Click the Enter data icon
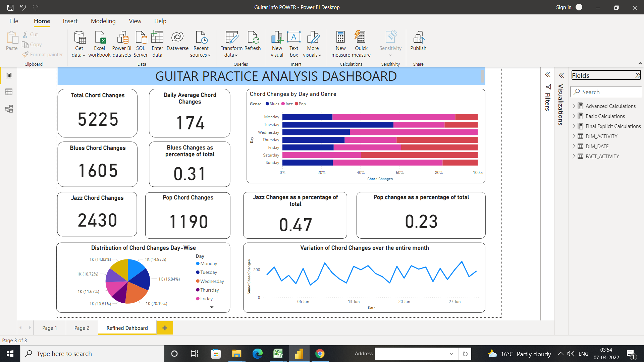Image resolution: width=644 pixels, height=362 pixels. point(157,44)
